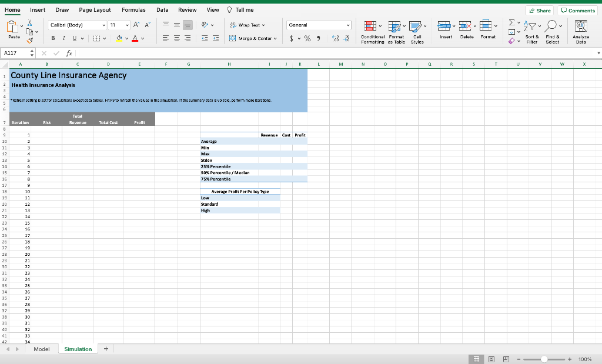Switch to the Formulas ribbon tab
Screen dimensions: 602x364
click(x=133, y=10)
